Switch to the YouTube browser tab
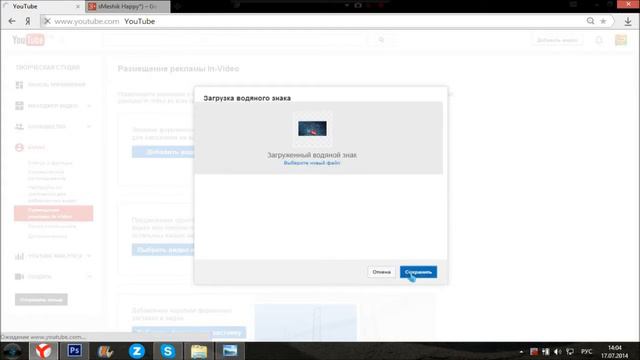This screenshot has height=360, width=640. pos(42,7)
